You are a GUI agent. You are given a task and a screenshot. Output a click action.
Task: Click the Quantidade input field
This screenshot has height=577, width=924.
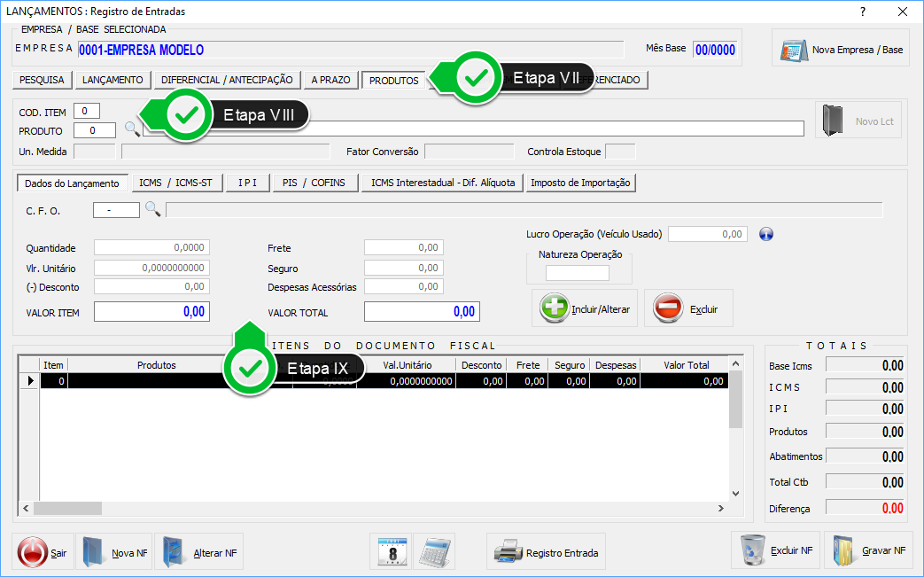(151, 248)
